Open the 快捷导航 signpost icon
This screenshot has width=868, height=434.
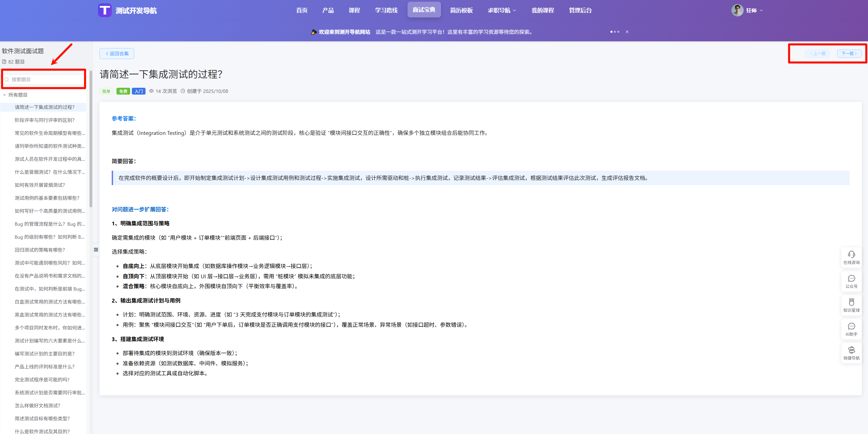[x=851, y=350]
